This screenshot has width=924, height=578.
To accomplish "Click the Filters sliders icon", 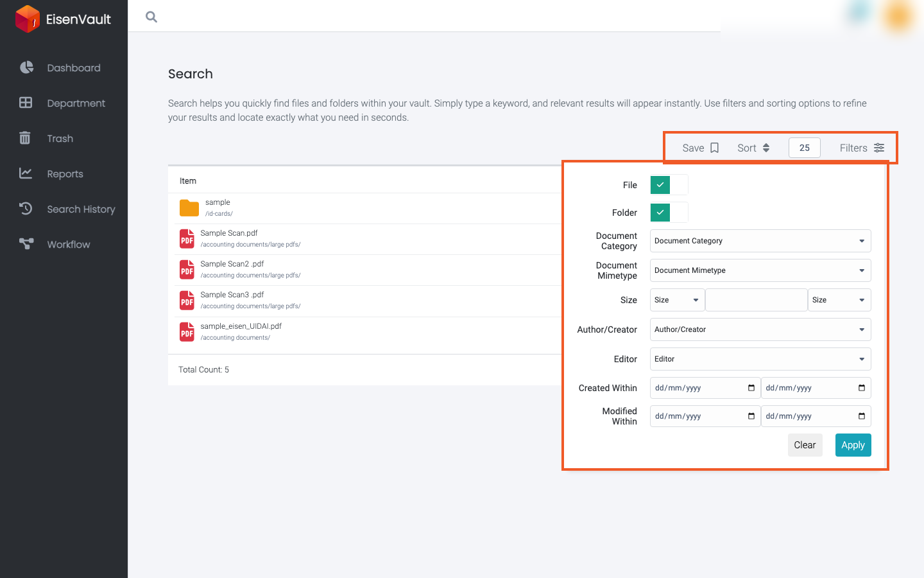I will (x=879, y=148).
